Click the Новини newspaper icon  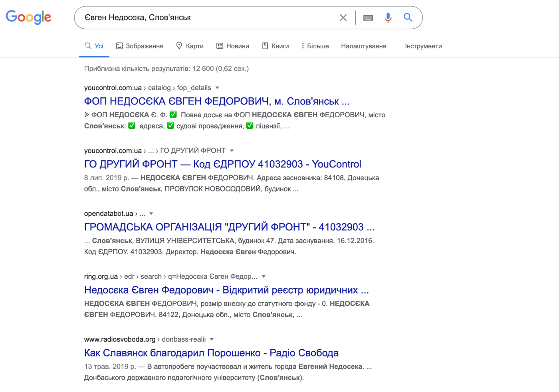click(x=220, y=46)
